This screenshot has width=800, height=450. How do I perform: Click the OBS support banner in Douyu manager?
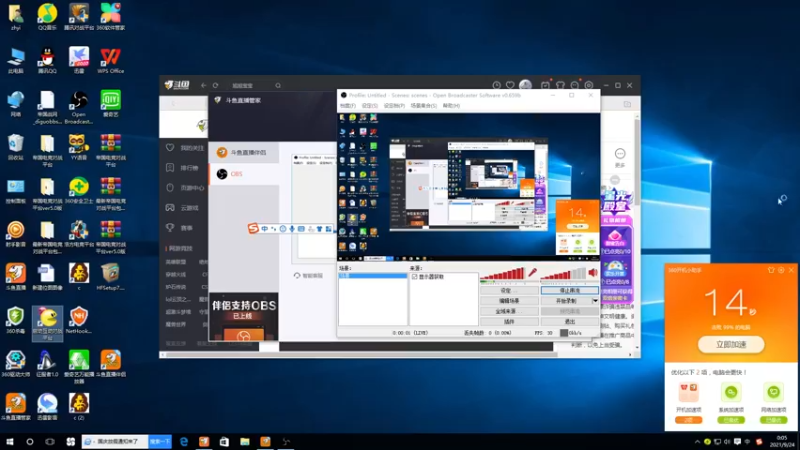243,316
